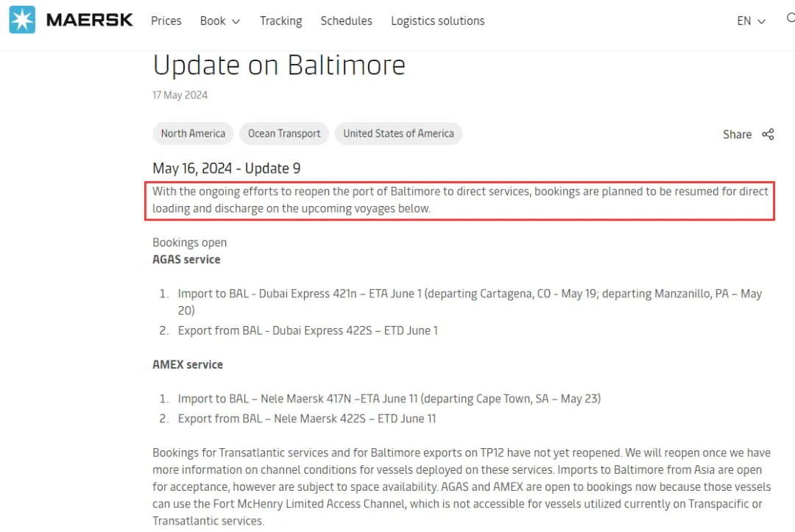
Task: Click the MAERSK wordmark
Action: (89, 21)
